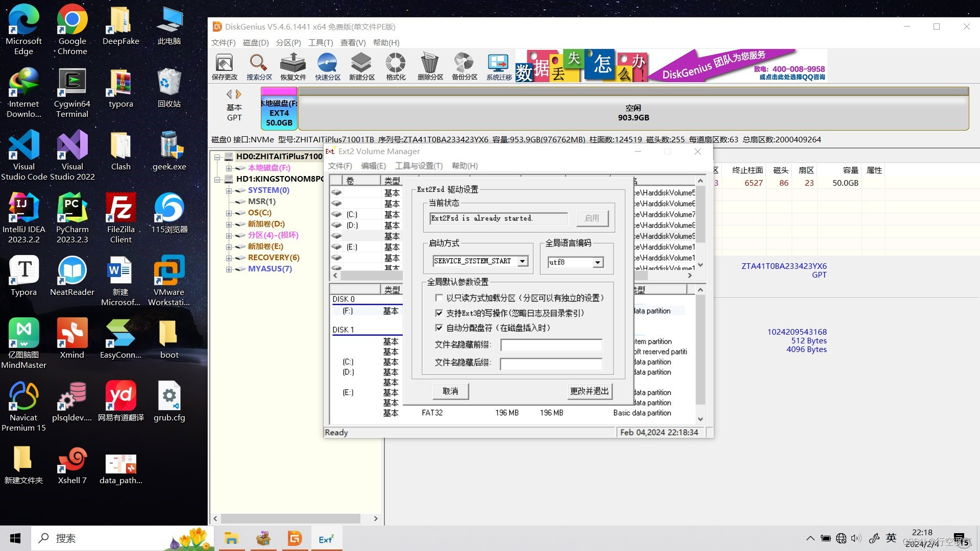Open the Backup Partition (备份分区) tool
The image size is (980, 551).
tap(464, 66)
